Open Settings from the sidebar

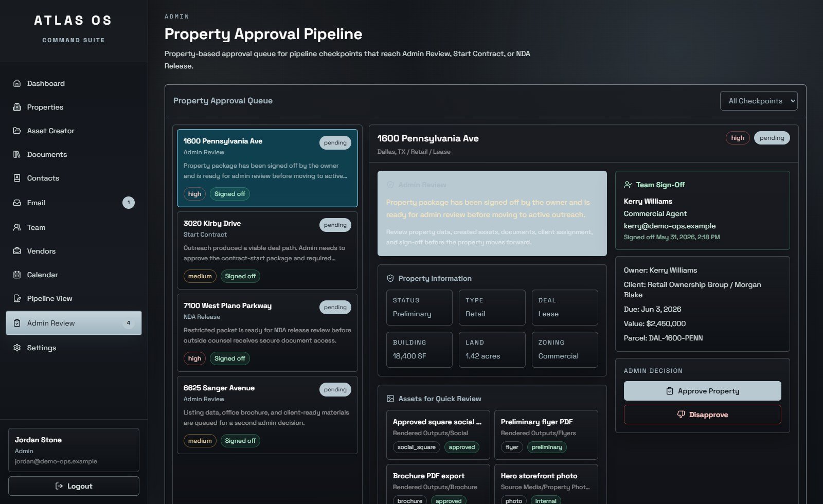(x=74, y=348)
